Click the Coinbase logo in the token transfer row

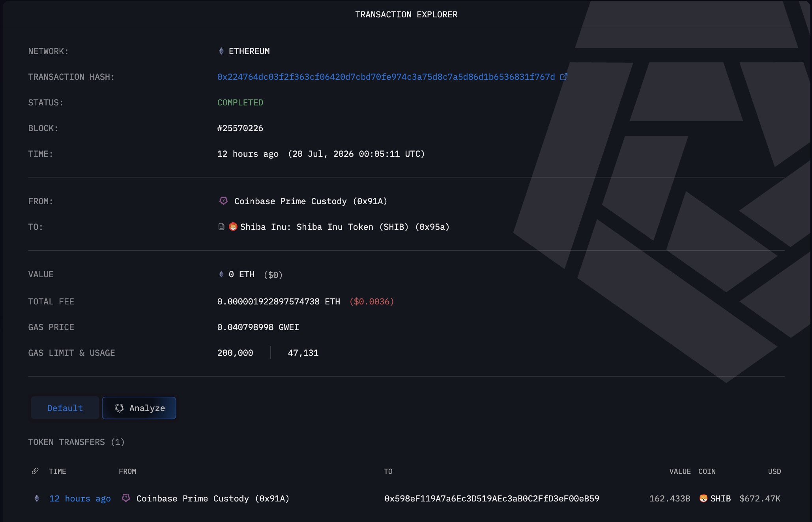tap(126, 498)
